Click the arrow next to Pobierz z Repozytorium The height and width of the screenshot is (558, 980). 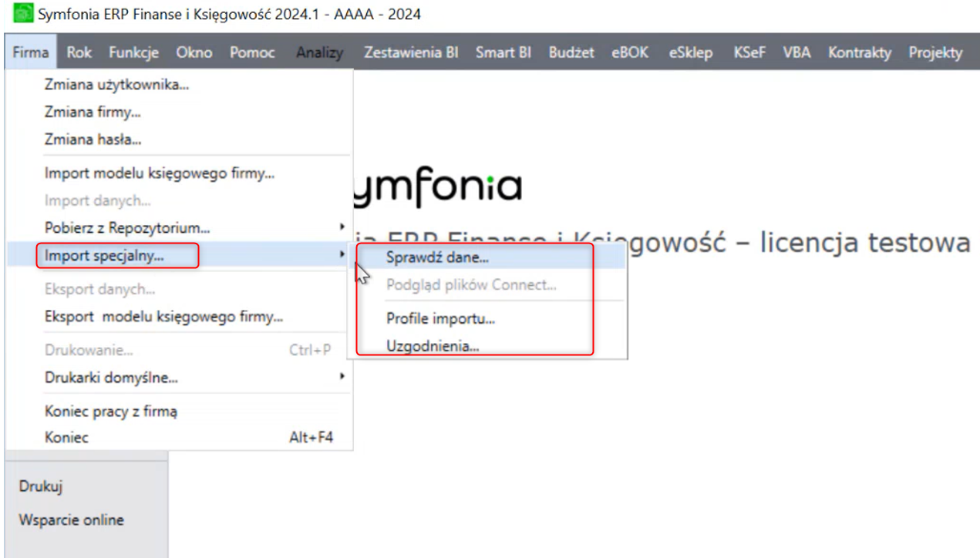[x=342, y=227]
